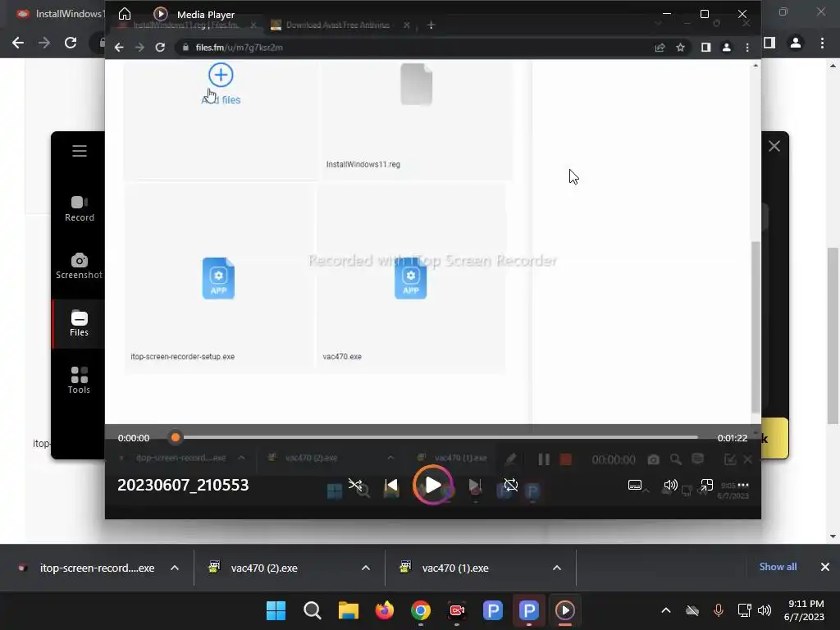Open the taskbar volume control
840x630 pixels.
coord(765,610)
